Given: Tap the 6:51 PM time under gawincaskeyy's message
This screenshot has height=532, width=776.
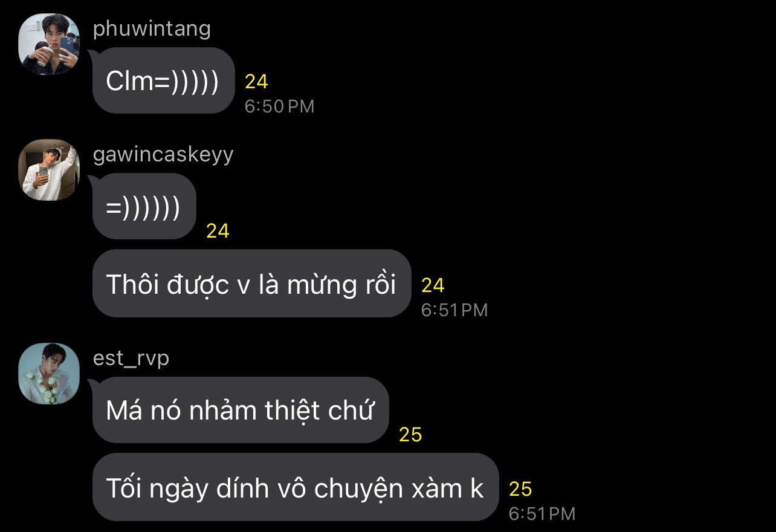Looking at the screenshot, I should tap(454, 310).
